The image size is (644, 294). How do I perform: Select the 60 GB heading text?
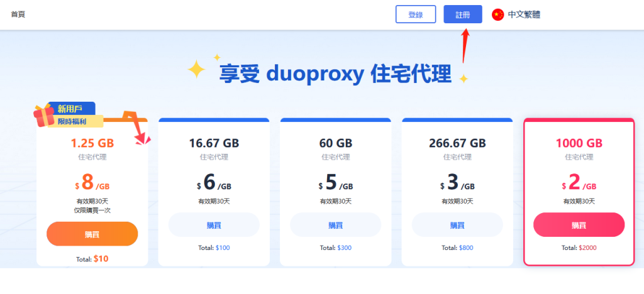pyautogui.click(x=336, y=143)
